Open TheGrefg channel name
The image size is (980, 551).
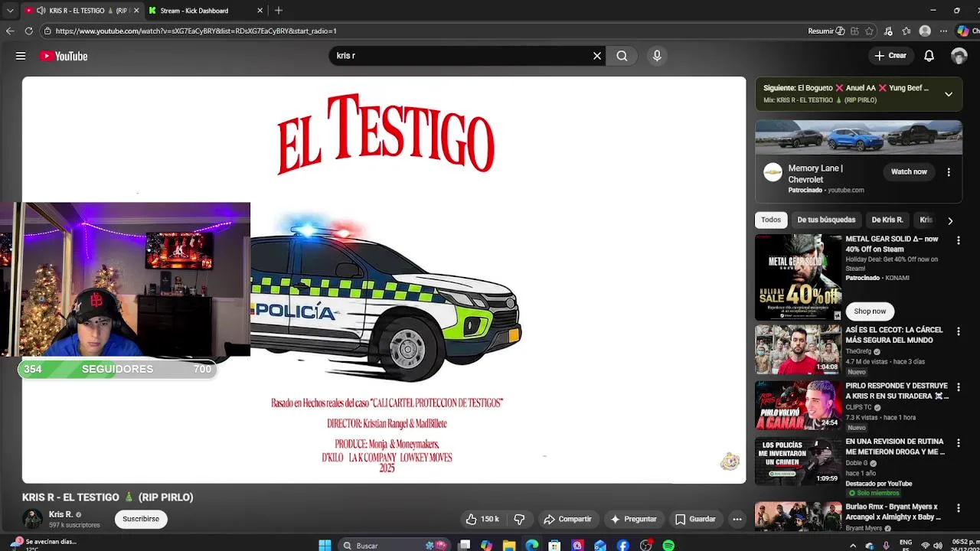(x=859, y=351)
